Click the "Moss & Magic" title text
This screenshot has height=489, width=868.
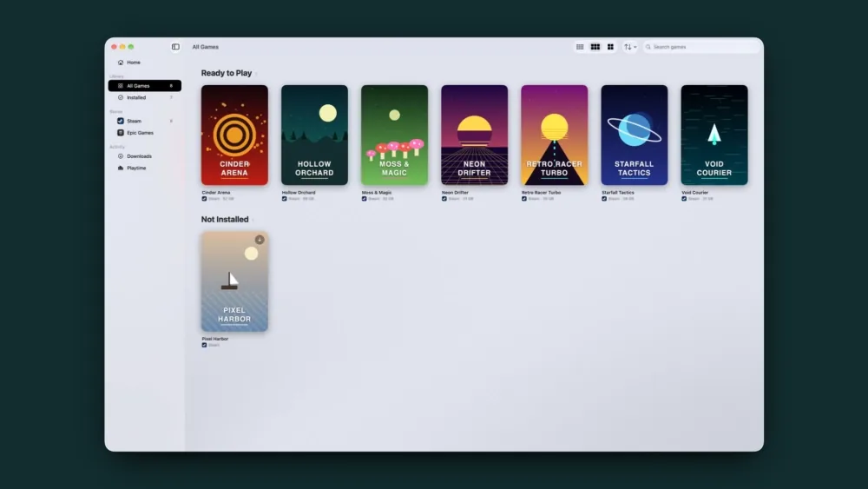pos(377,193)
